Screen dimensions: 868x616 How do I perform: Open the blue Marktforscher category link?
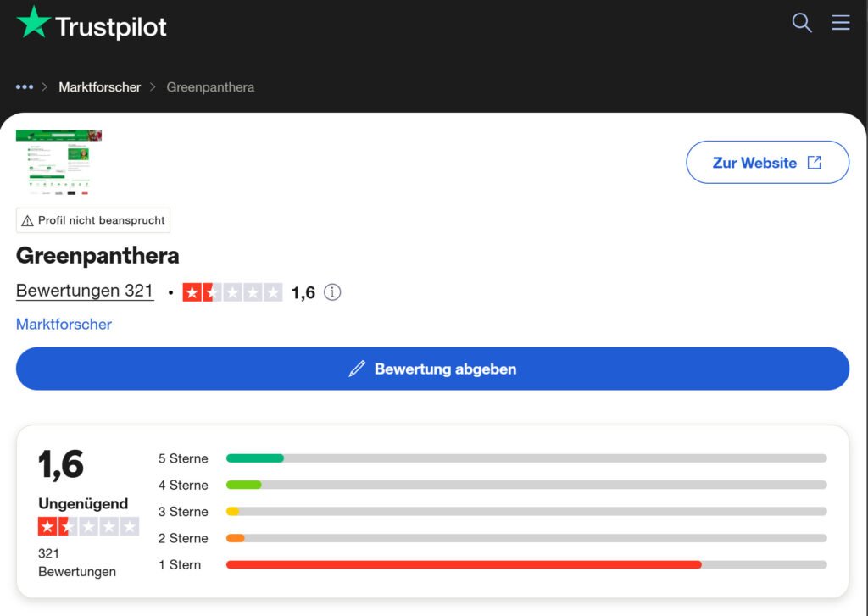64,324
